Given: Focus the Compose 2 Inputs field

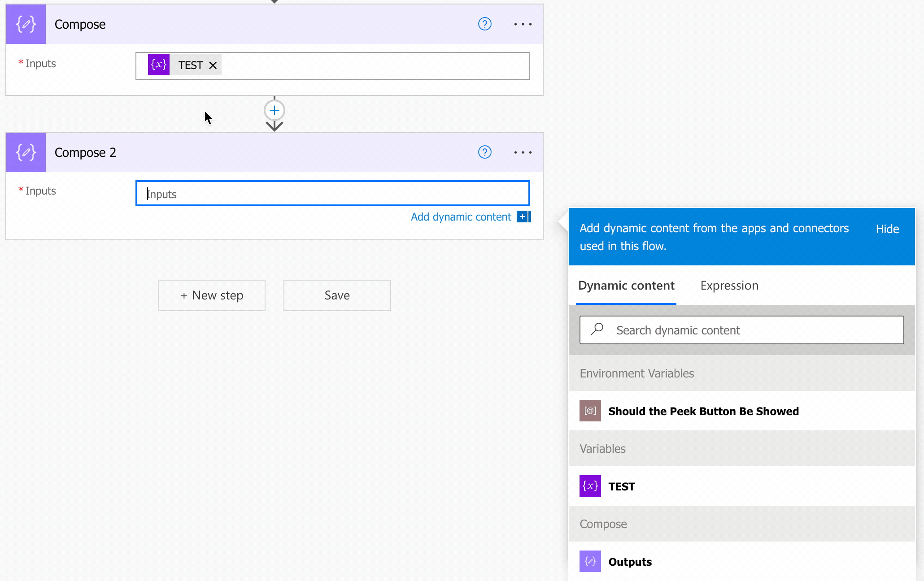Looking at the screenshot, I should pyautogui.click(x=332, y=194).
